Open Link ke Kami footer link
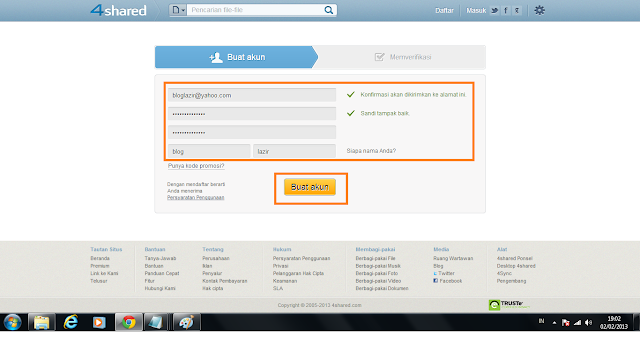640x360 pixels. (104, 273)
